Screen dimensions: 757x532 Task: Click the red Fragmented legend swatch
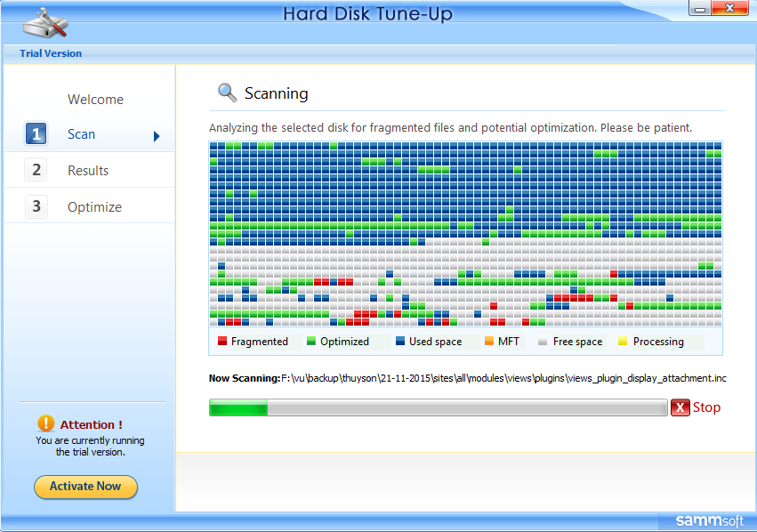[x=222, y=342]
